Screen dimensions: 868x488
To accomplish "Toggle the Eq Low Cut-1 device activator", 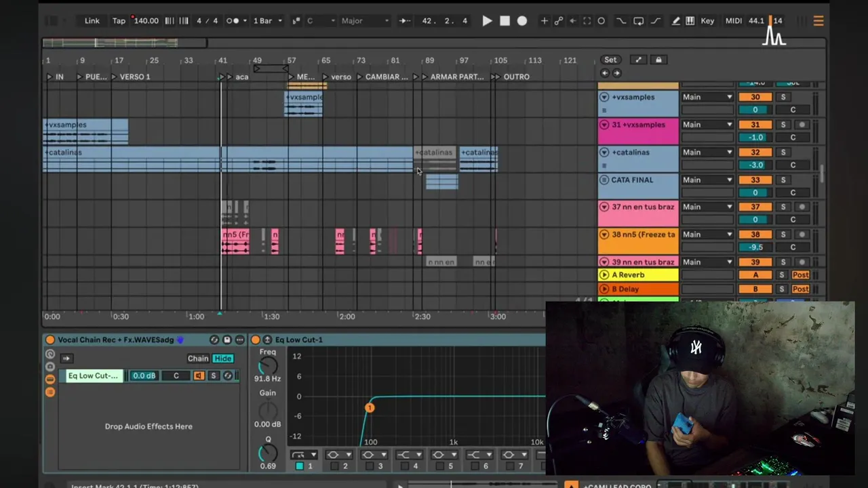I will [x=256, y=340].
